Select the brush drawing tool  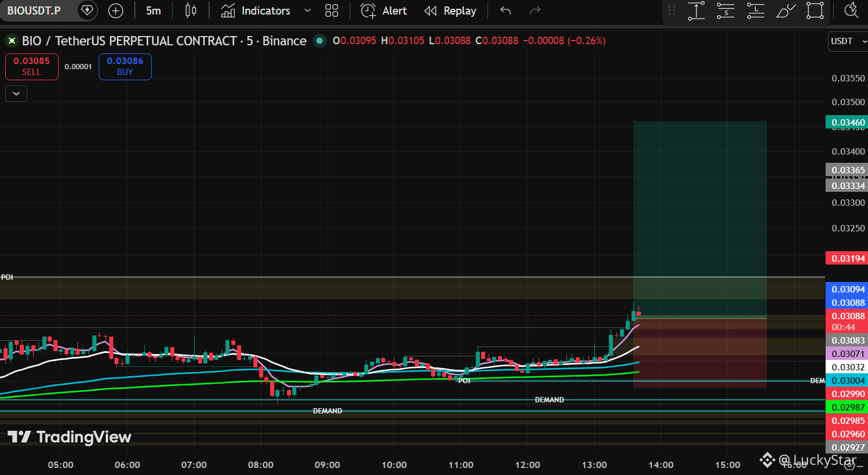[785, 10]
